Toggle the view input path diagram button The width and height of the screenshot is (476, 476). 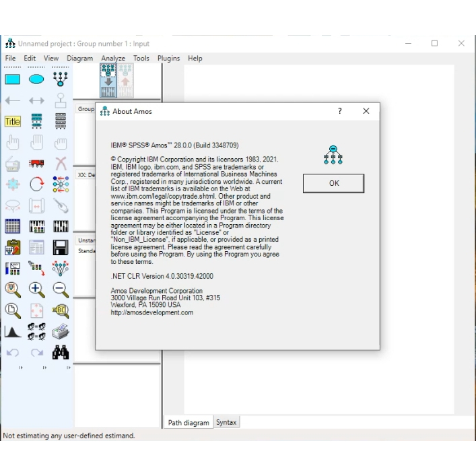(108, 80)
